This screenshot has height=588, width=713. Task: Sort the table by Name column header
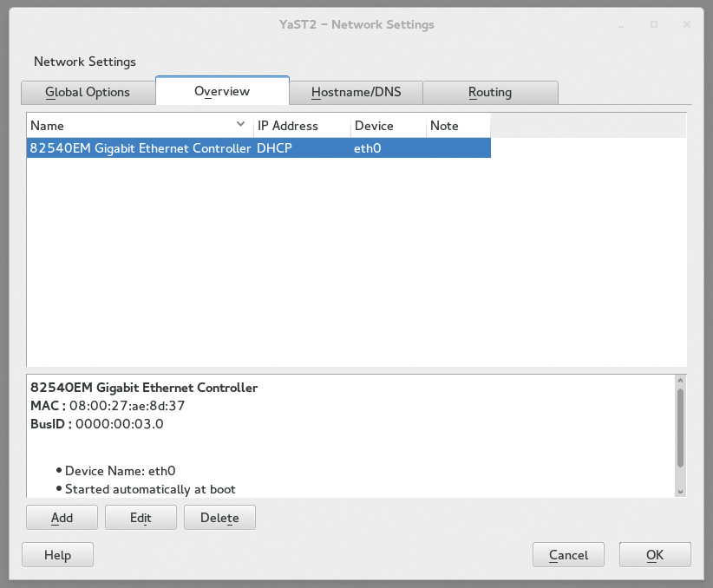coord(130,126)
